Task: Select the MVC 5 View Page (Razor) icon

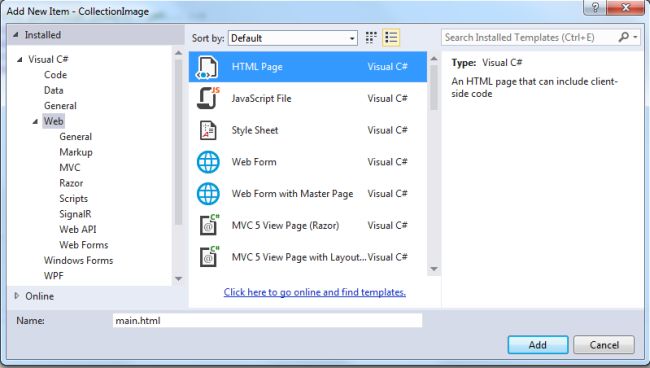Action: click(209, 225)
